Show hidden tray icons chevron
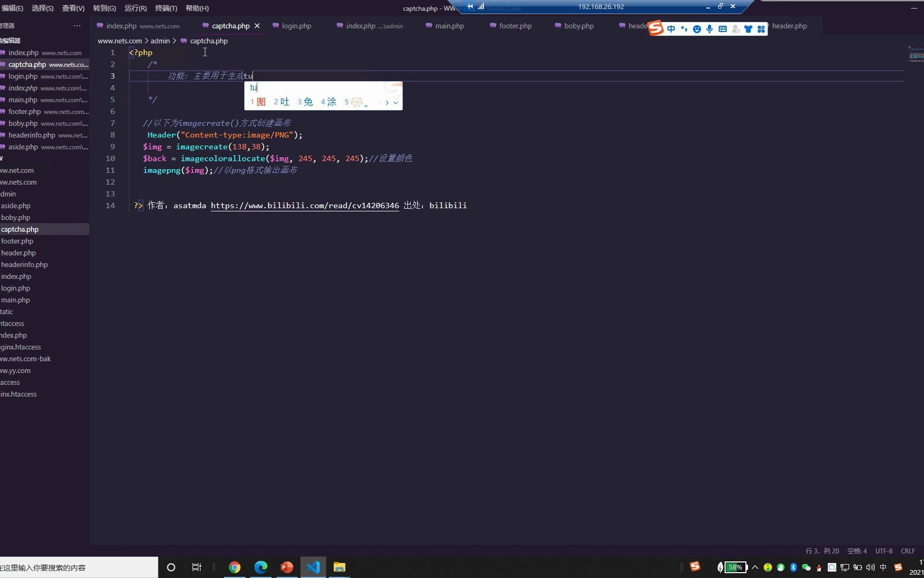 pyautogui.click(x=755, y=567)
